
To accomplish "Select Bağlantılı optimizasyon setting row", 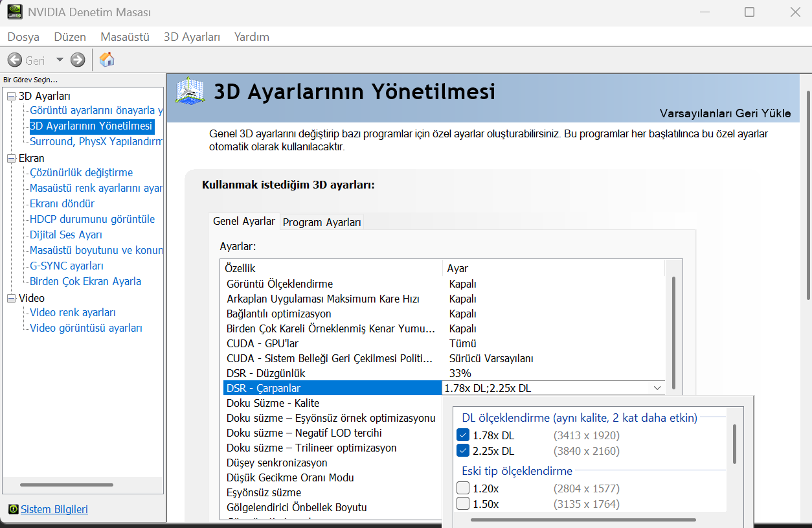I will coord(444,314).
